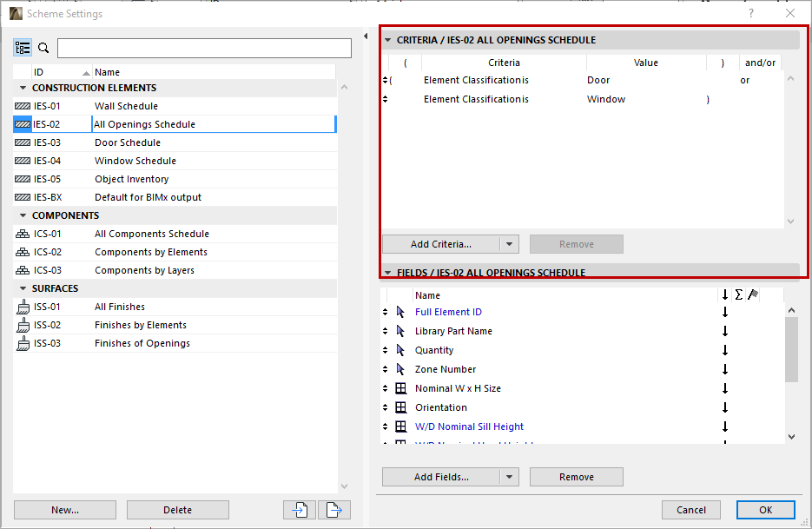Collapse the CRITERIA panel section
Viewport: 812px width, 529px height.
pos(387,40)
